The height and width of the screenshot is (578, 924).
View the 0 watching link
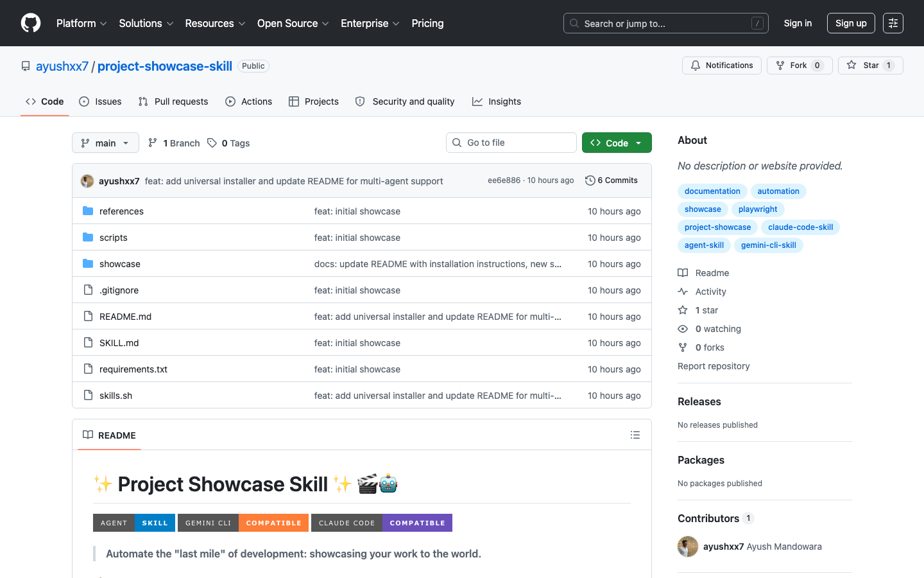click(x=710, y=329)
